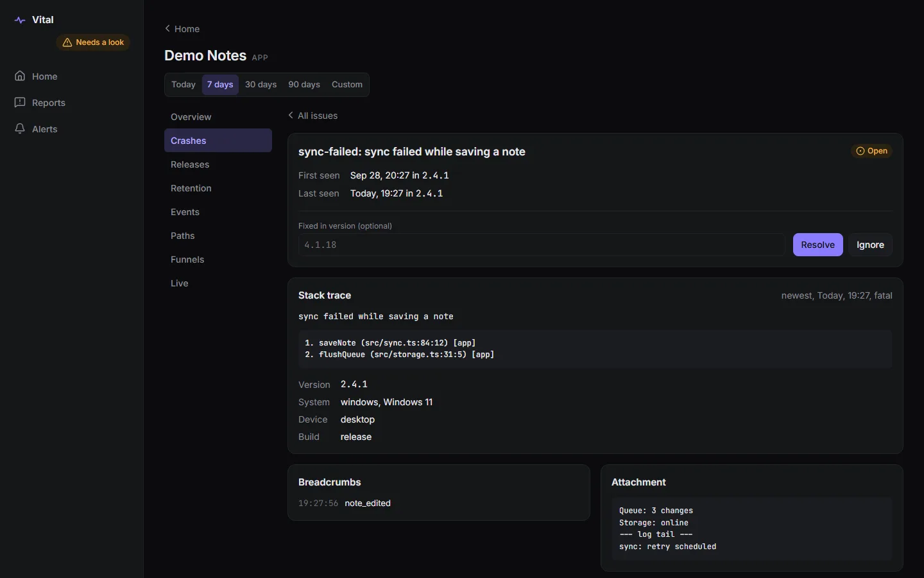Click the note_edited breadcrumb entry

[368, 504]
